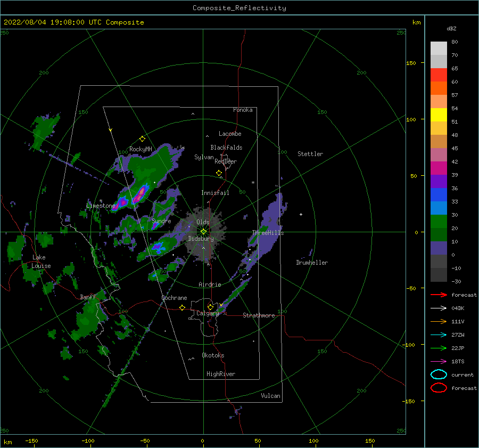The height and width of the screenshot is (448, 479).
Task: Click the ThreeHills label
Action: pyautogui.click(x=268, y=233)
